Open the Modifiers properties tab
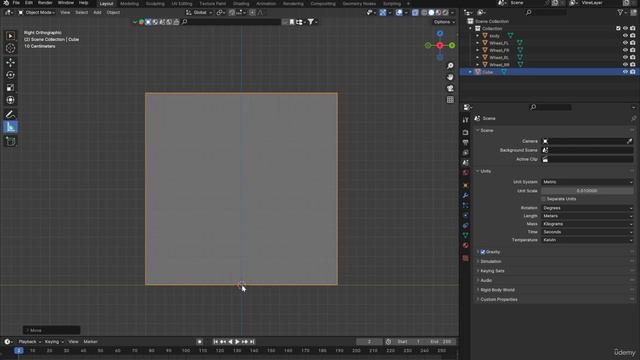 tap(466, 196)
